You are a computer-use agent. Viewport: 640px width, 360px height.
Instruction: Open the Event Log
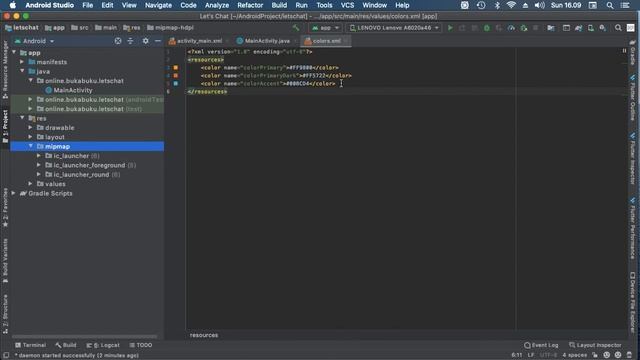(x=541, y=345)
